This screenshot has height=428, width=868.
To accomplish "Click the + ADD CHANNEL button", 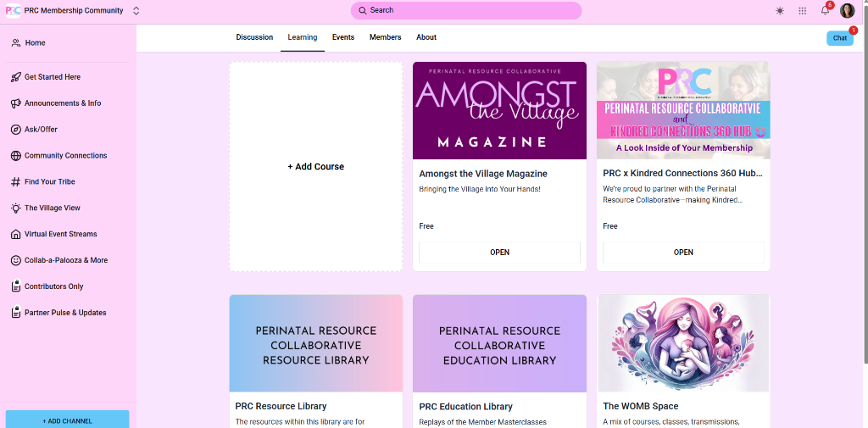I will (68, 420).
